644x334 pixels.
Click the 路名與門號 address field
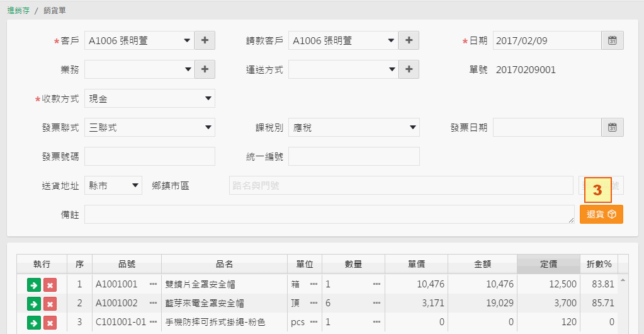pyautogui.click(x=401, y=185)
